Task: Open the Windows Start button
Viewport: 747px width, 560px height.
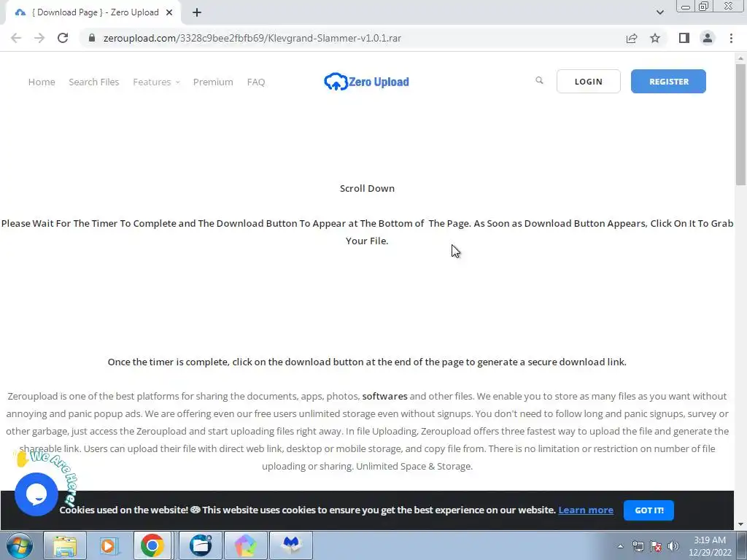Action: (x=20, y=545)
